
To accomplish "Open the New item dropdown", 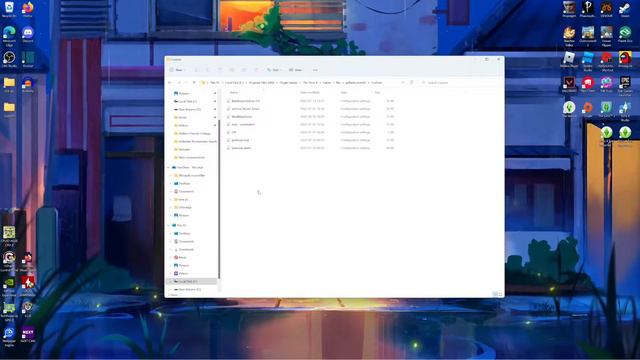I will [177, 70].
